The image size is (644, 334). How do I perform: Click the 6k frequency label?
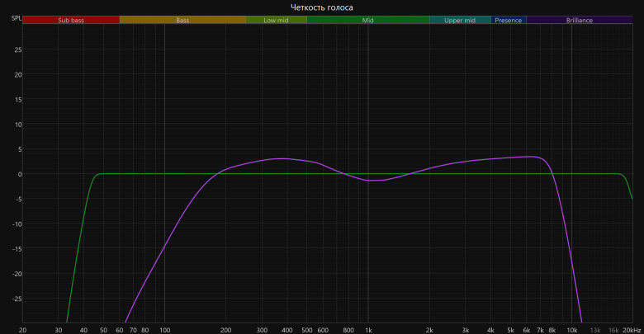tap(527, 330)
